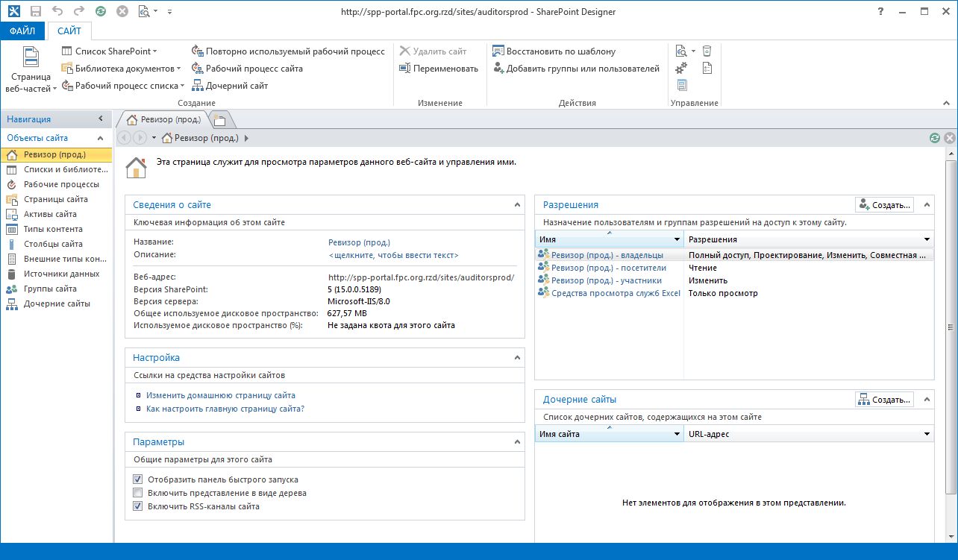Click the Undo arrow in quick access toolbar
Image resolution: width=958 pixels, height=560 pixels.
pyautogui.click(x=57, y=11)
